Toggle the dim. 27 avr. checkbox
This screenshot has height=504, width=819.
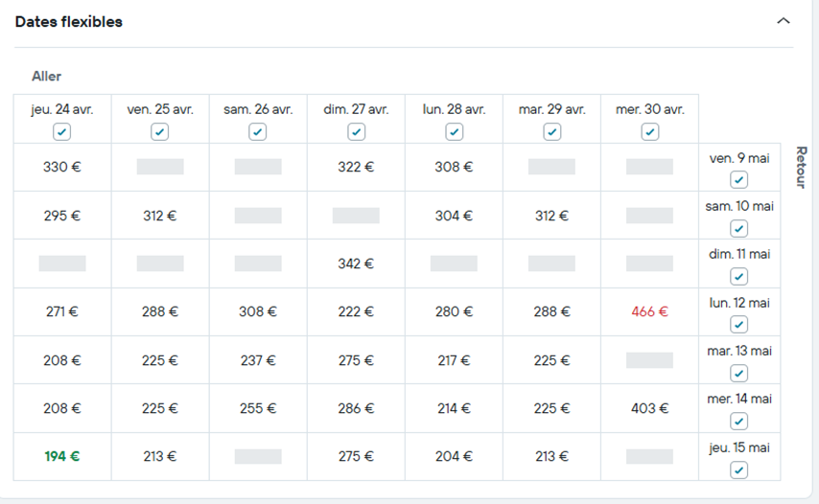(x=356, y=132)
